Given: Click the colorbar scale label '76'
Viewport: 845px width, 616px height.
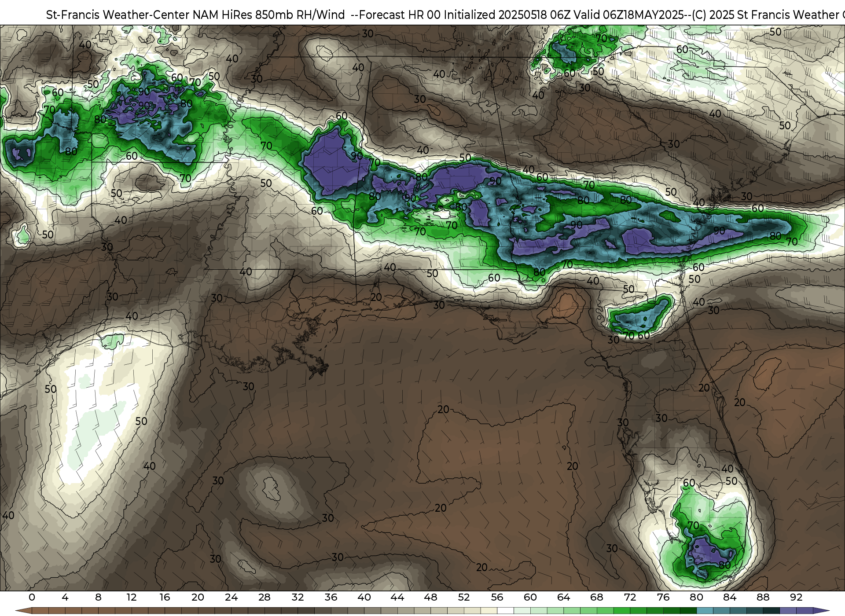Looking at the screenshot, I should click(x=663, y=597).
